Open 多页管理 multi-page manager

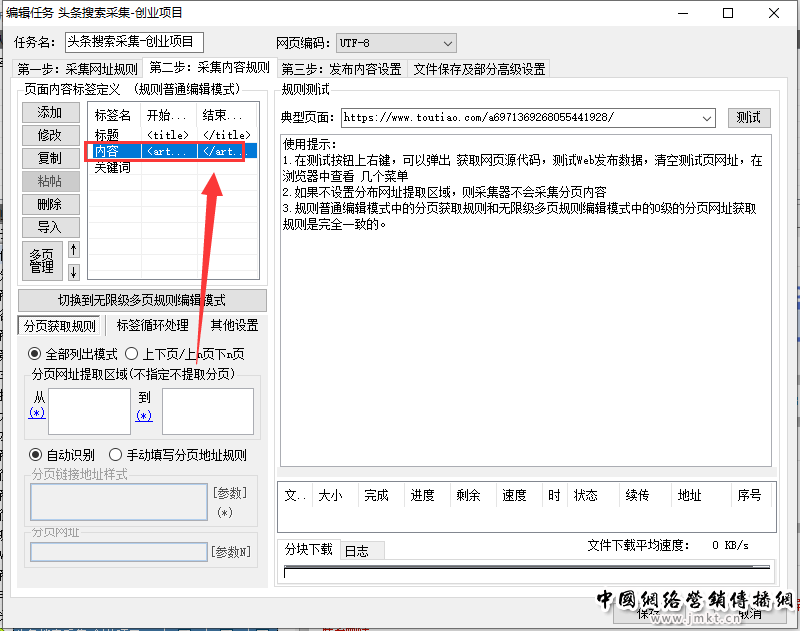tap(42, 260)
